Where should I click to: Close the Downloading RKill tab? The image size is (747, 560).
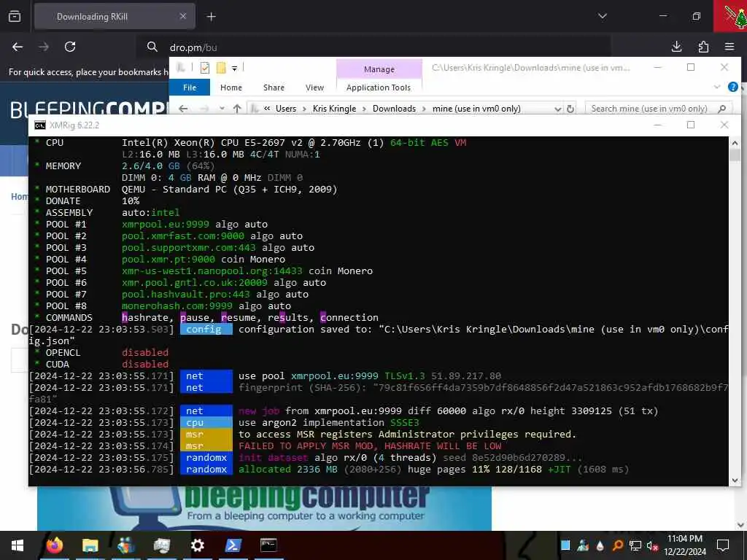(183, 16)
